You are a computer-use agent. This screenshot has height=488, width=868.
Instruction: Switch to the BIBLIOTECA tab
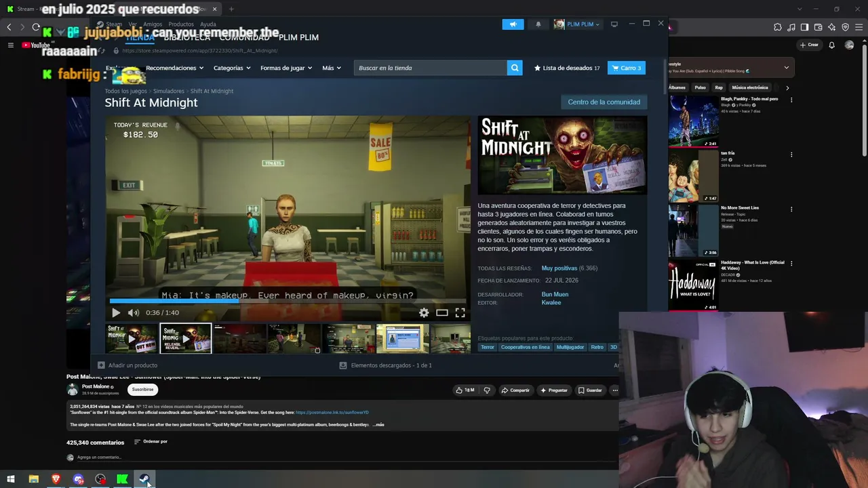(x=187, y=37)
